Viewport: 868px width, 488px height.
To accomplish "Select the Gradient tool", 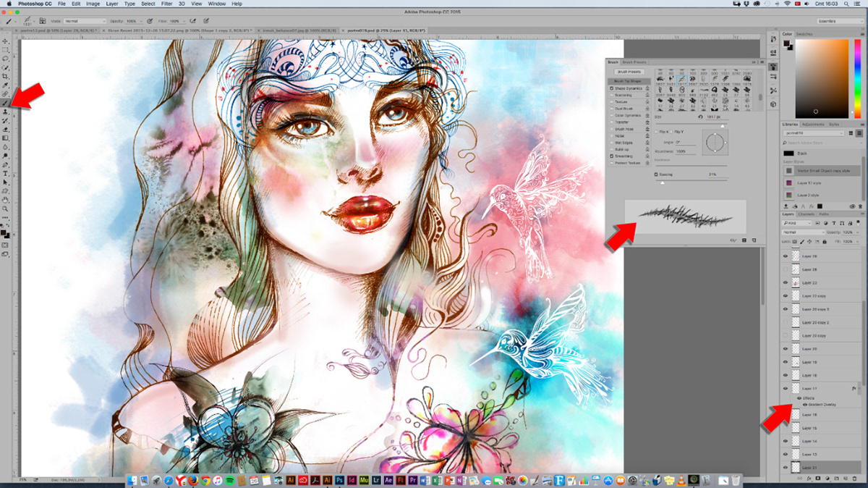I will click(6, 138).
